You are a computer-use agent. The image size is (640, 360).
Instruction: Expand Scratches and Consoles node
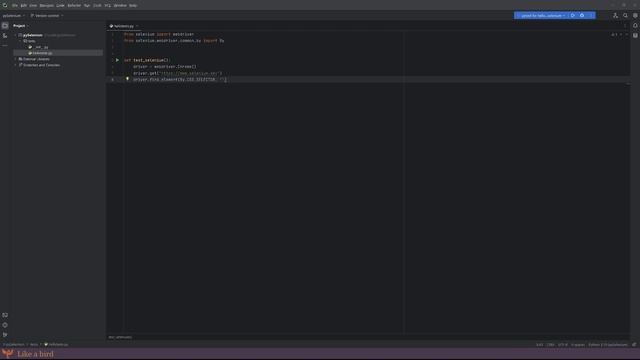[16, 65]
